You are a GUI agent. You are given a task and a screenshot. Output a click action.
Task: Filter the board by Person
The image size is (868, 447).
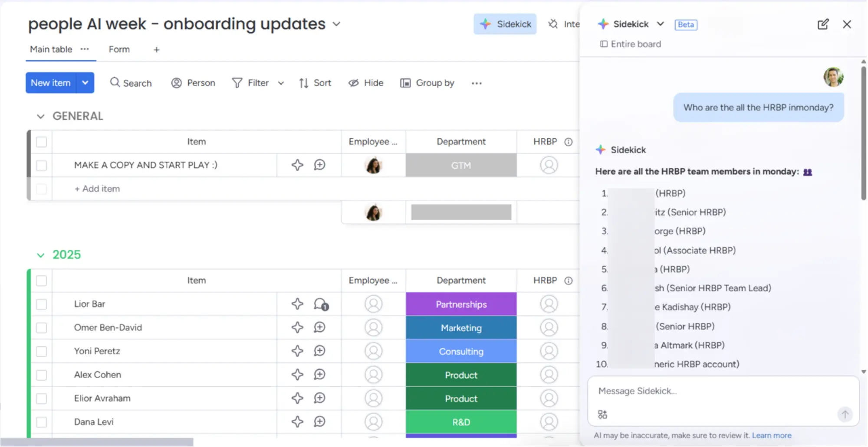point(193,83)
